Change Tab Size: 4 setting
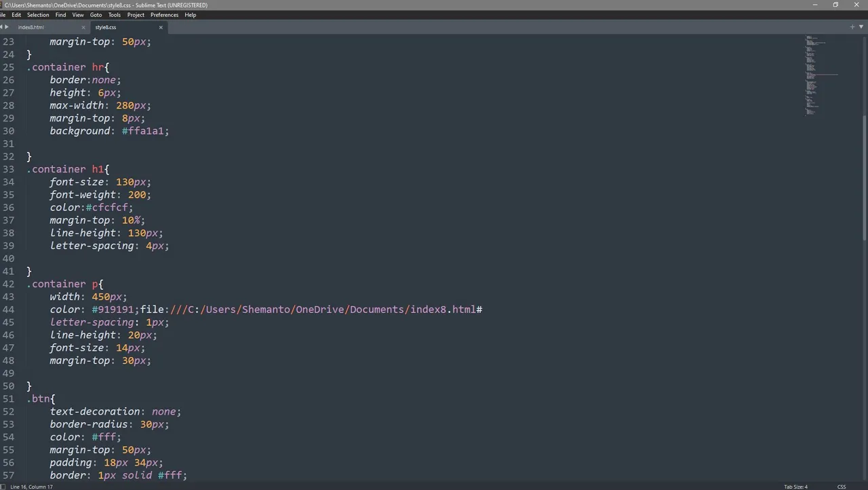The width and height of the screenshot is (868, 490). (x=796, y=487)
